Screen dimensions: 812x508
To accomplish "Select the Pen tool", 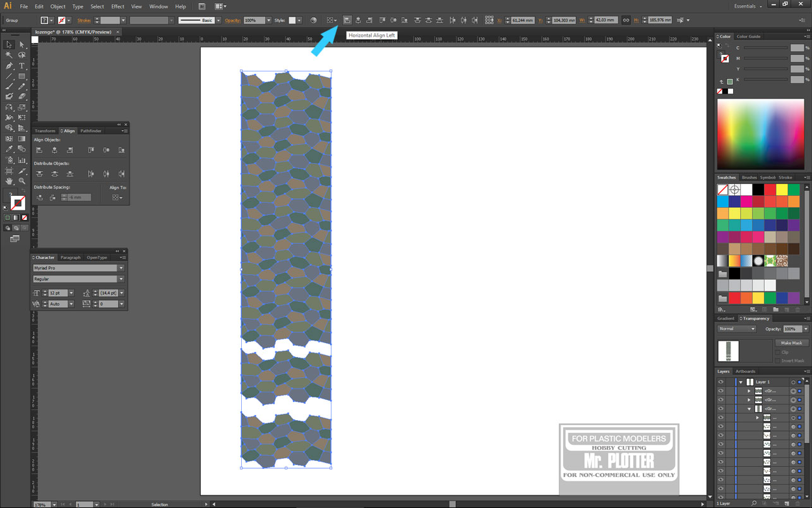I will (9, 66).
